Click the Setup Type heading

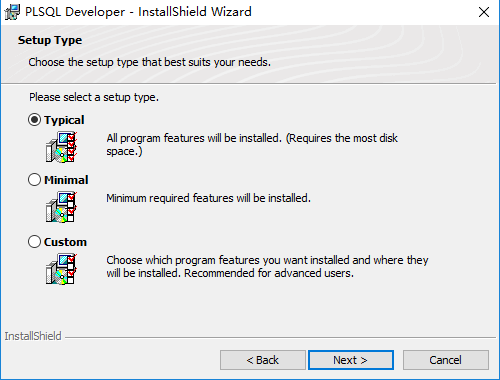coord(50,40)
